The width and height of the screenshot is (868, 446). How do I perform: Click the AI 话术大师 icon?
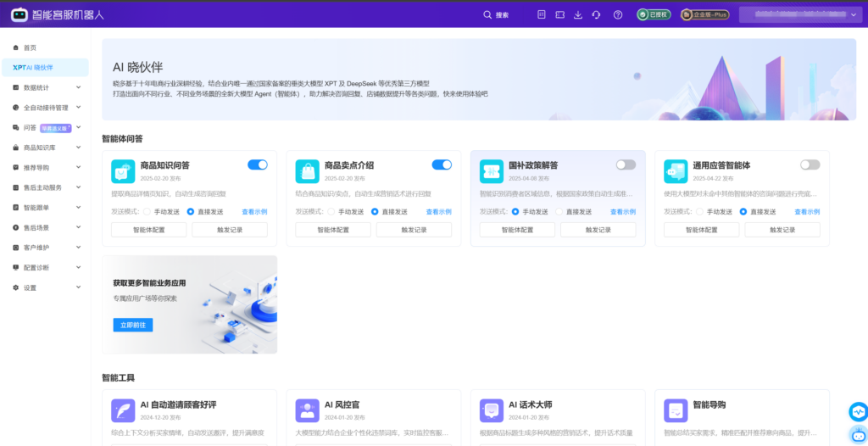tap(492, 410)
